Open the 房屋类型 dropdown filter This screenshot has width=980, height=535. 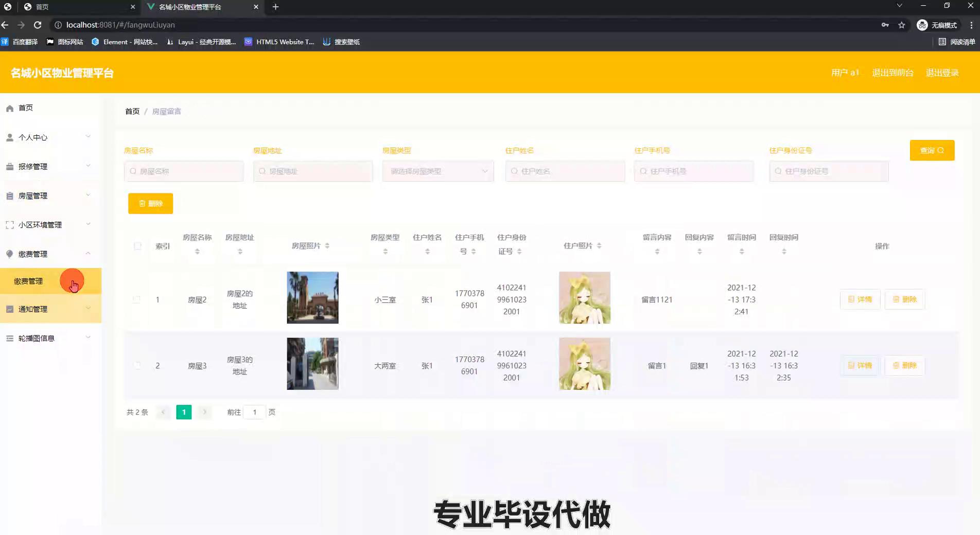click(437, 171)
